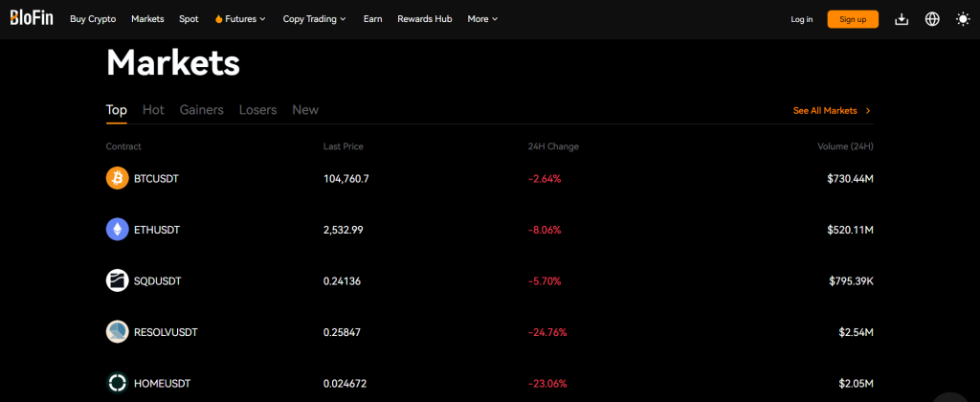Click the RESOLV coin icon
This screenshot has width=980, height=402.
[117, 332]
